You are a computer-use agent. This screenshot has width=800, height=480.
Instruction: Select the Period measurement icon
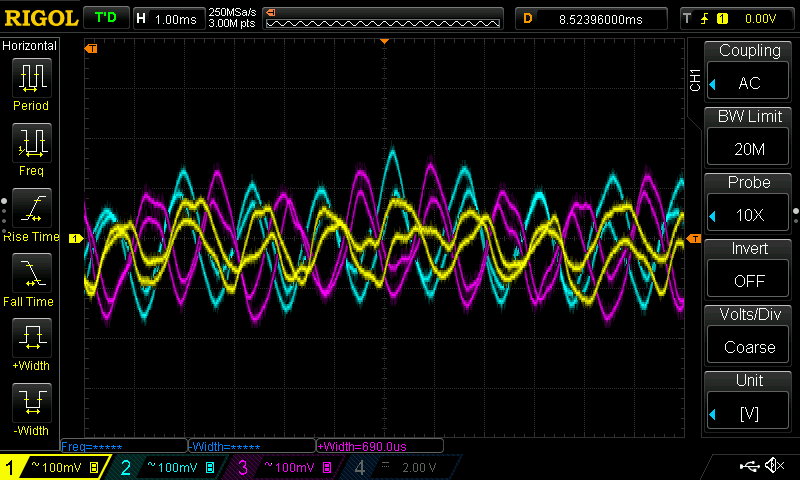click(32, 78)
